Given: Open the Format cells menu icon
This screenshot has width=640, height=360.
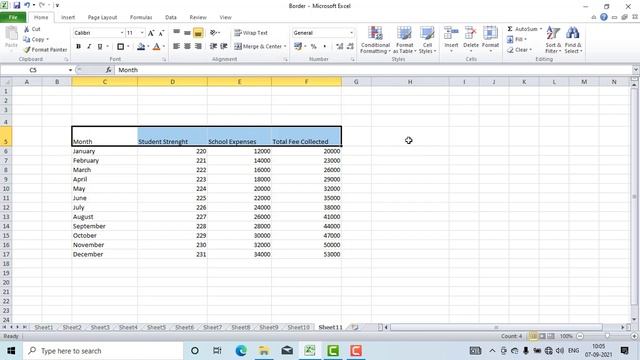Looking at the screenshot, I should click(x=490, y=33).
